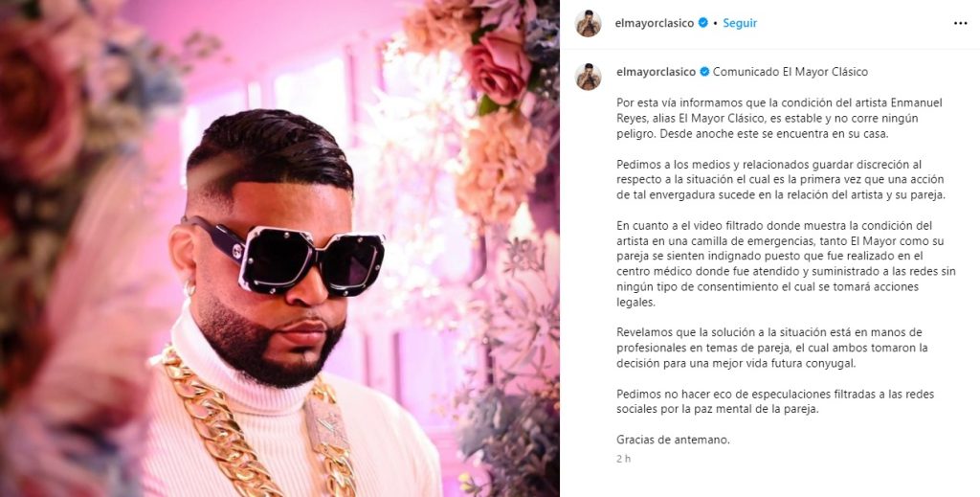Image resolution: width=980 pixels, height=497 pixels.
Task: Click the avatar next to the caption
Action: point(589,77)
